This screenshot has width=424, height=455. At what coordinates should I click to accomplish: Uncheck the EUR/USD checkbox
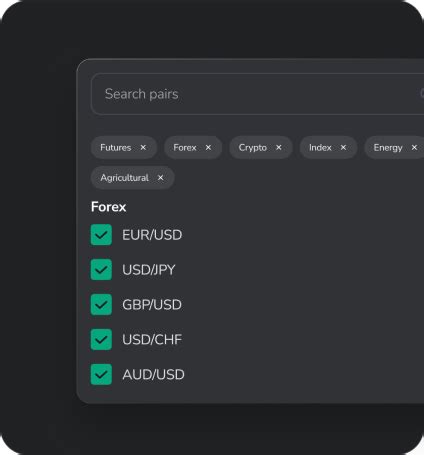coord(101,235)
